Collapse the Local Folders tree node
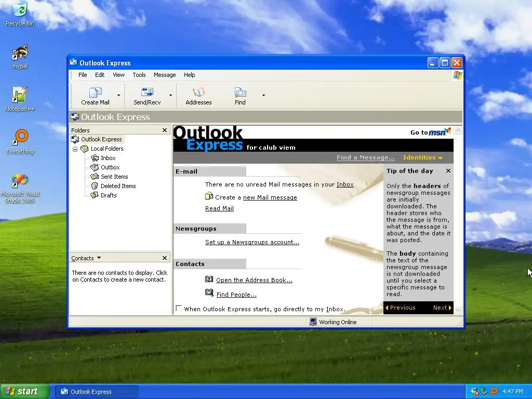The height and width of the screenshot is (399, 532). pos(75,149)
